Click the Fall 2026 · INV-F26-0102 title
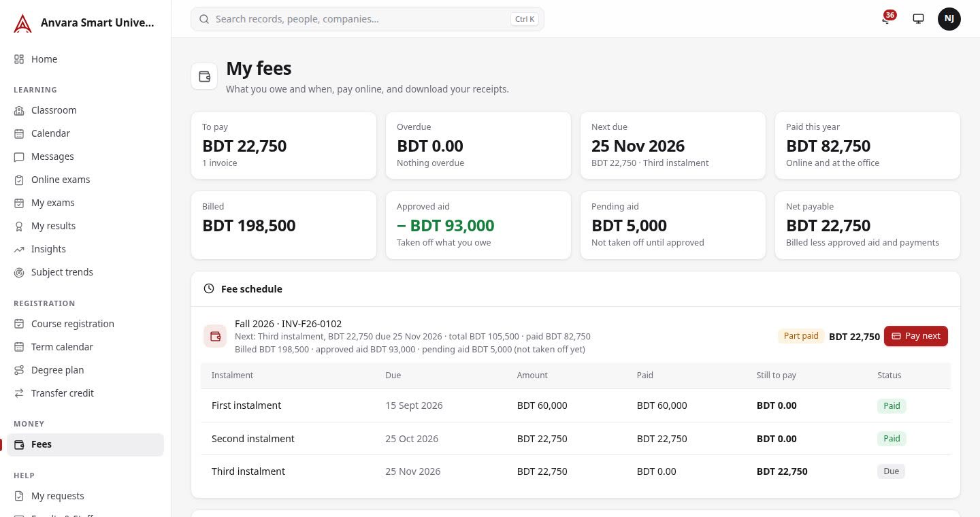Viewport: 980px width, 517px height. 288,324
